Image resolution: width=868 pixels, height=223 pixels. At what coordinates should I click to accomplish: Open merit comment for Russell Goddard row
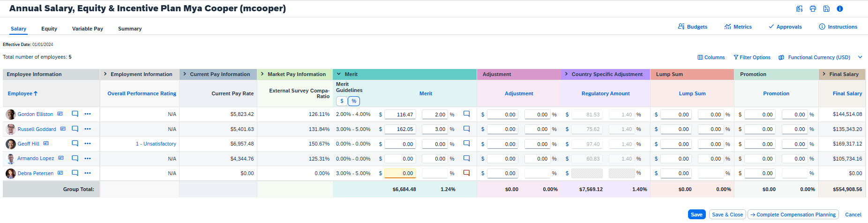466,129
